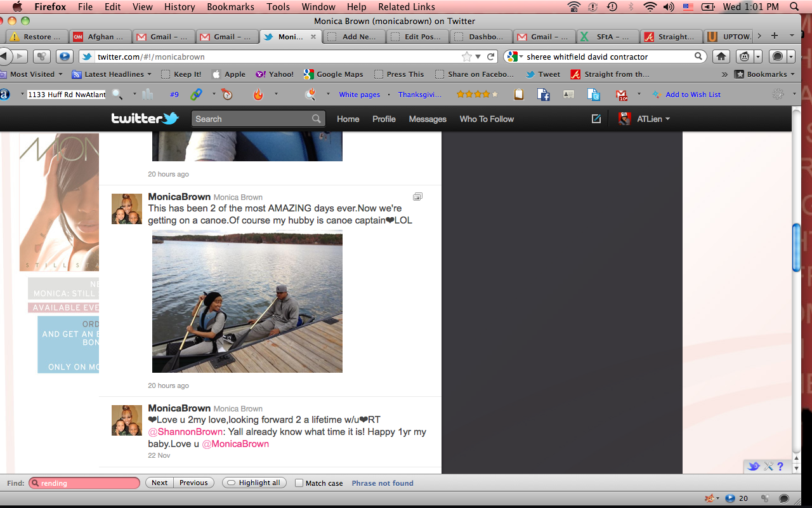The image size is (812, 508).
Task: Enable the Match case checkbox
Action: tap(299, 483)
